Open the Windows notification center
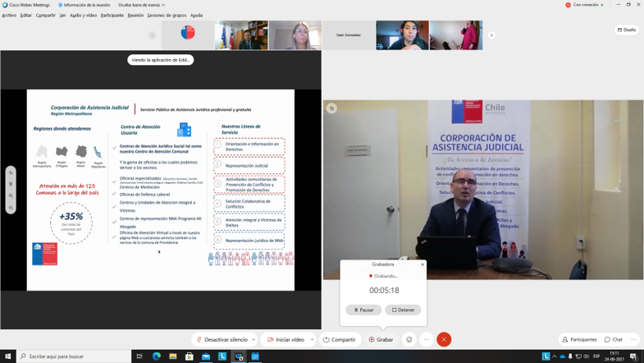This screenshot has width=644, height=363. pyautogui.click(x=634, y=356)
